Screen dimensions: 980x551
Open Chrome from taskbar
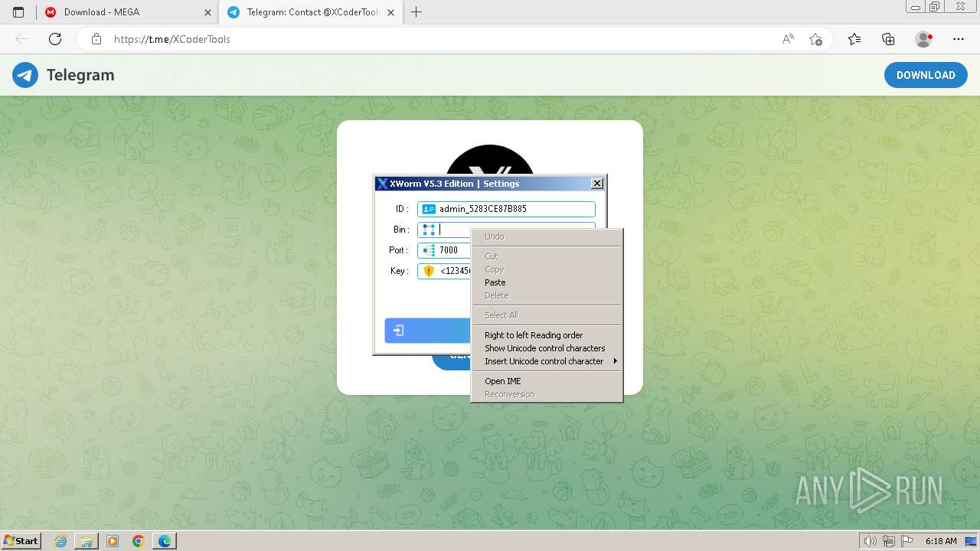138,541
